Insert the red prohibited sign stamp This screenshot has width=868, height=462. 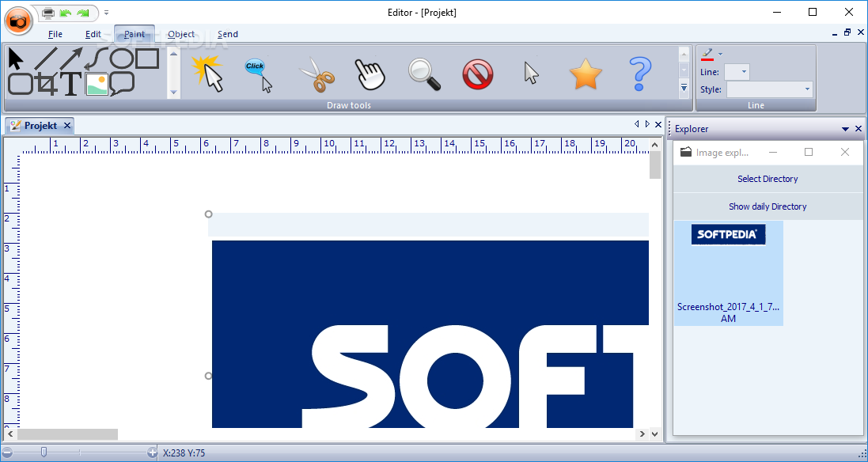[x=478, y=74]
